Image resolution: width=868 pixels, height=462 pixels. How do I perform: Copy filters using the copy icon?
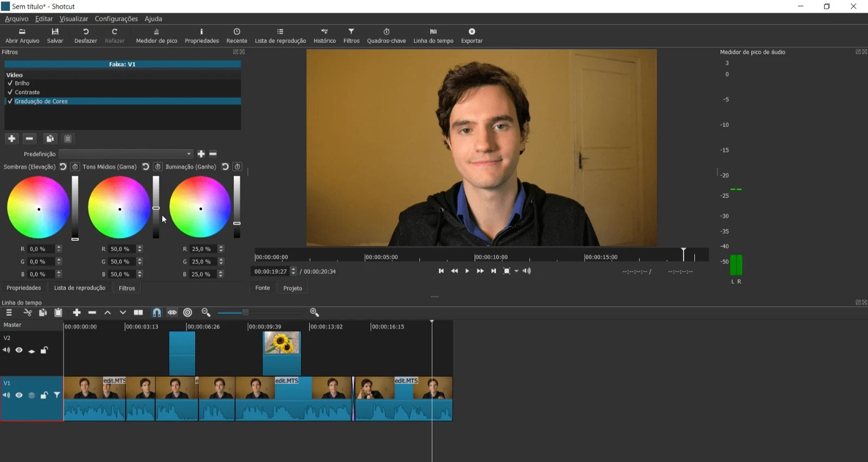(x=50, y=139)
